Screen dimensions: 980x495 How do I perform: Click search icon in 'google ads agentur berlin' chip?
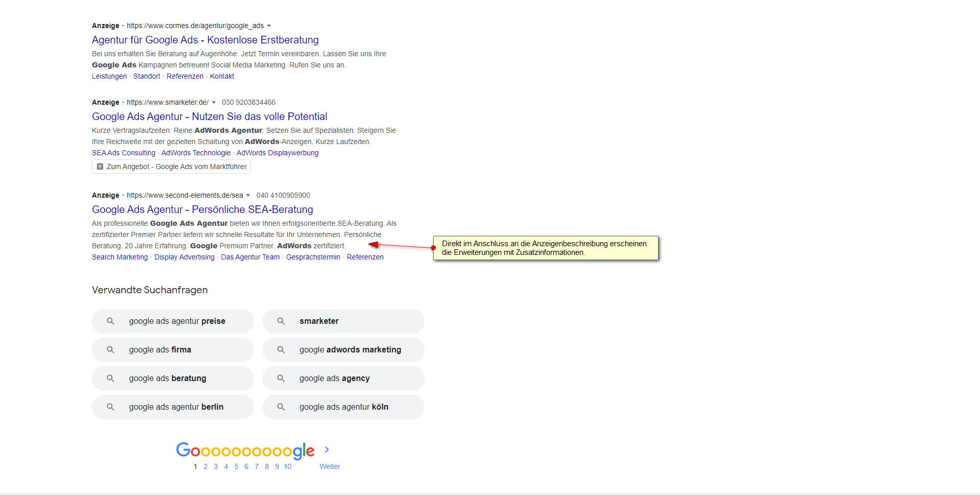(x=110, y=407)
